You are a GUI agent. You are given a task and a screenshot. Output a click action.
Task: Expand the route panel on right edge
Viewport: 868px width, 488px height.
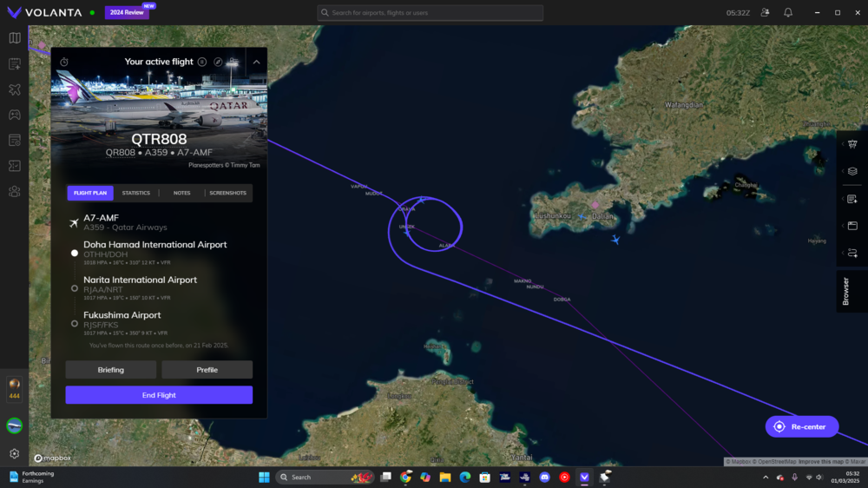click(852, 253)
